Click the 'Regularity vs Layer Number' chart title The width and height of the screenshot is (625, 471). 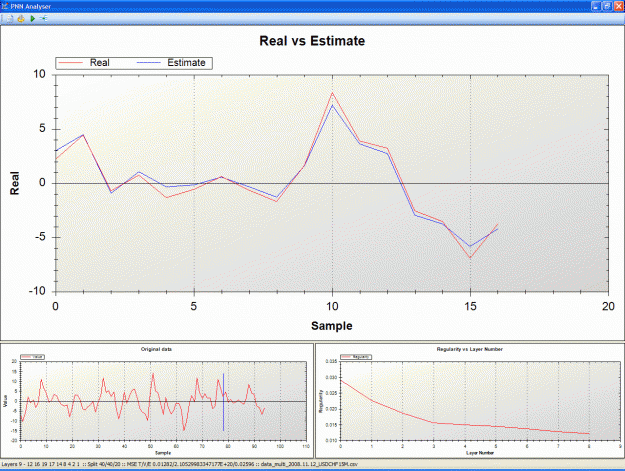pyautogui.click(x=470, y=349)
